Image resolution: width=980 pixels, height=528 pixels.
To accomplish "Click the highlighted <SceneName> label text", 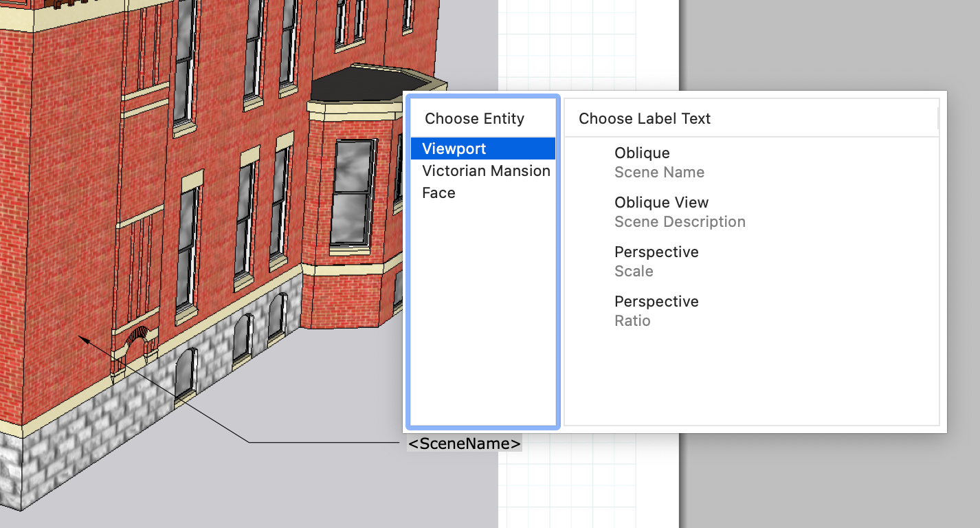I will point(464,443).
